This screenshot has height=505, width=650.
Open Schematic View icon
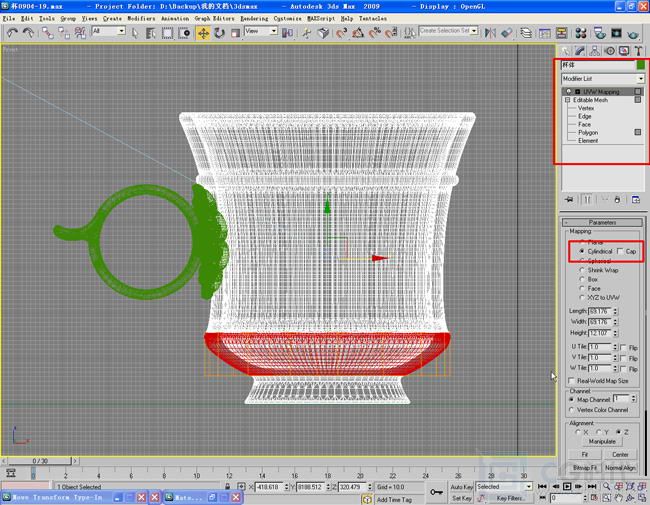point(561,33)
